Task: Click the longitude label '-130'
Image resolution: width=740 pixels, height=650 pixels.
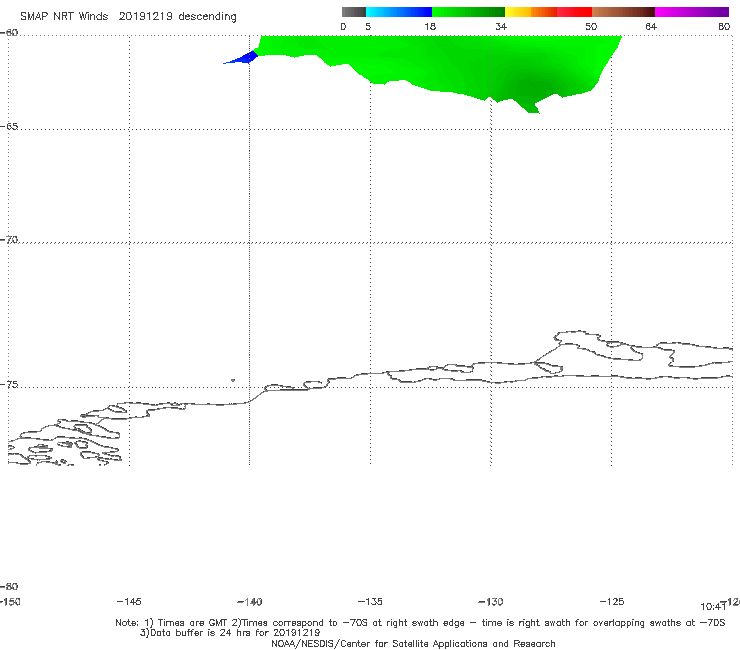Action: pyautogui.click(x=491, y=601)
